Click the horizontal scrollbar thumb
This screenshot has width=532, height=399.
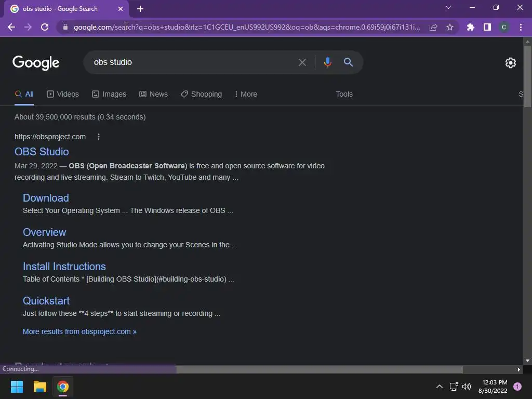click(320, 369)
